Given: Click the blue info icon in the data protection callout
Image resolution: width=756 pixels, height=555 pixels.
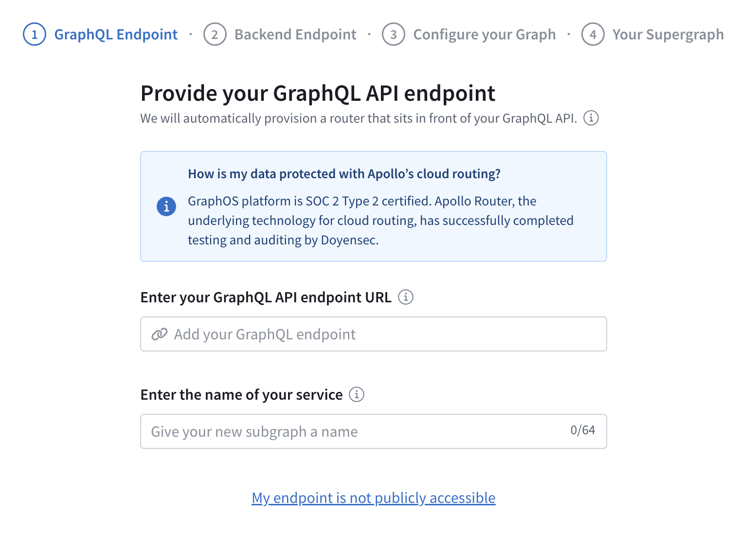Looking at the screenshot, I should [166, 206].
